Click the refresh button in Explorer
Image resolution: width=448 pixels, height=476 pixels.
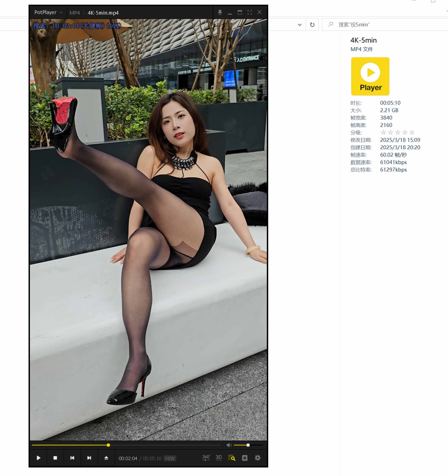point(312,25)
